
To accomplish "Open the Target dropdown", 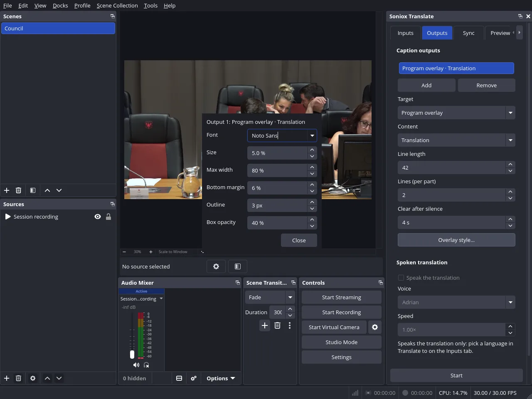I will pos(456,113).
